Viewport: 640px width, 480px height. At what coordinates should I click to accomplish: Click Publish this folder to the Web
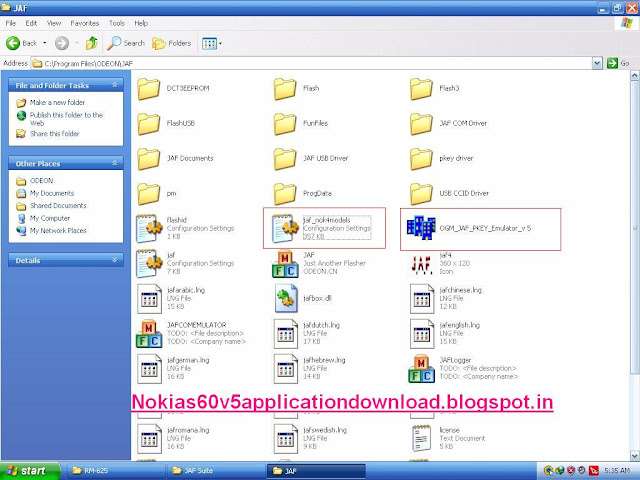pyautogui.click(x=66, y=119)
